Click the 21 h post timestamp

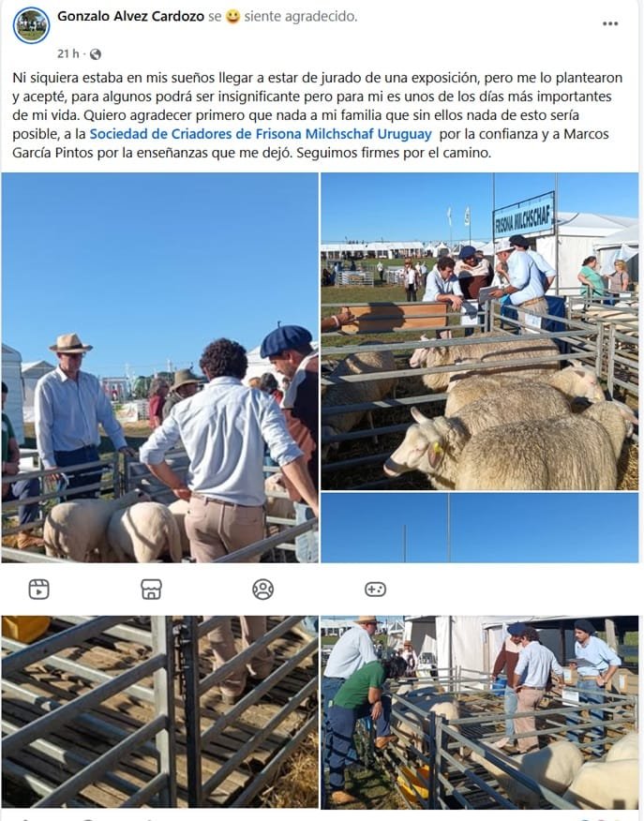[68, 53]
